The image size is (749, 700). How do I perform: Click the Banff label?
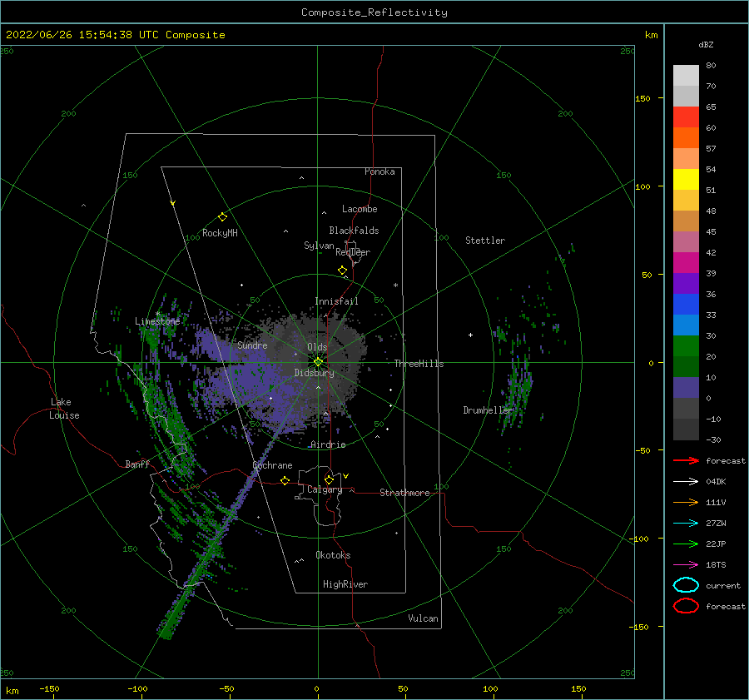137,464
